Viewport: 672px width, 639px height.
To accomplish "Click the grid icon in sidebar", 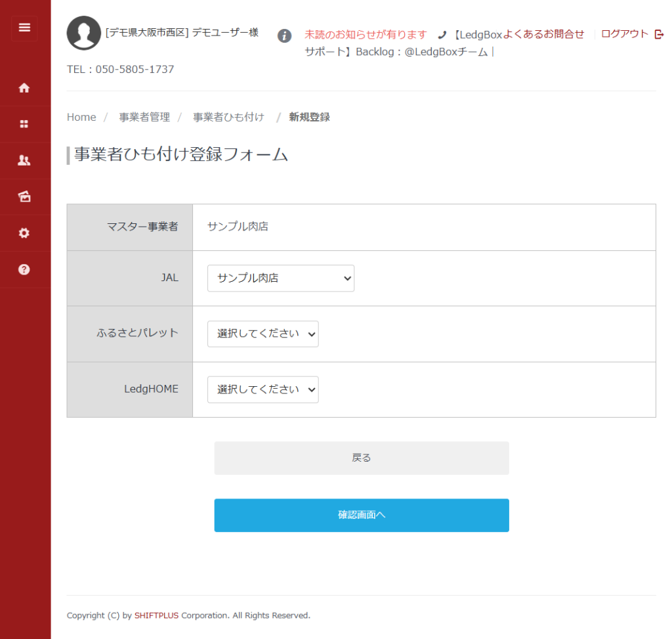I will 24,124.
